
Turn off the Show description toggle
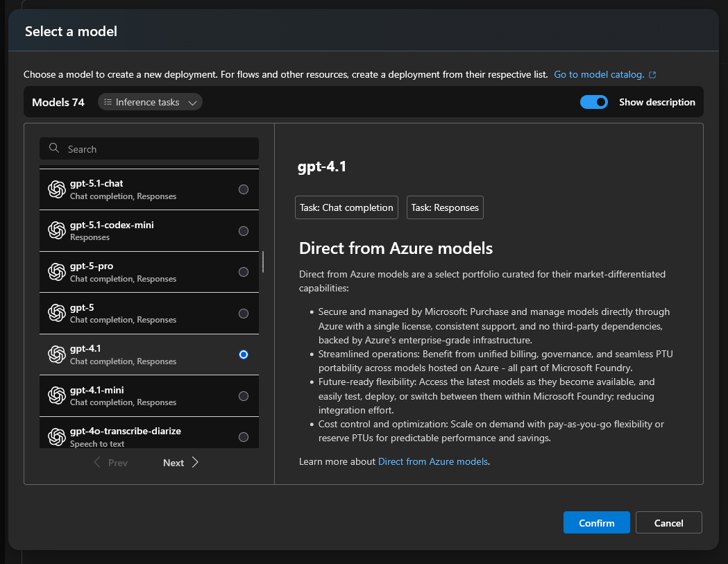[594, 102]
